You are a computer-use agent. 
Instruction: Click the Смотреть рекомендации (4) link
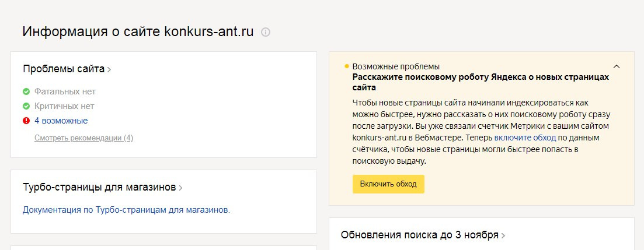pyautogui.click(x=83, y=138)
